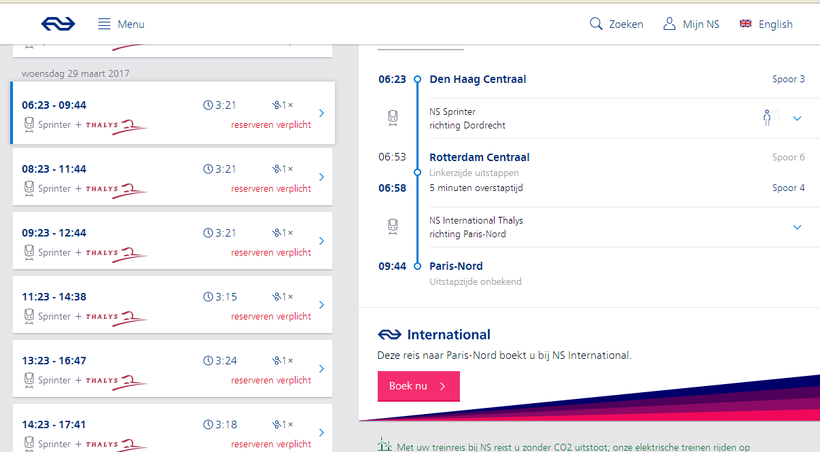Click the Rotterdam Centraal station name
The image size is (820, 452).
pos(479,157)
